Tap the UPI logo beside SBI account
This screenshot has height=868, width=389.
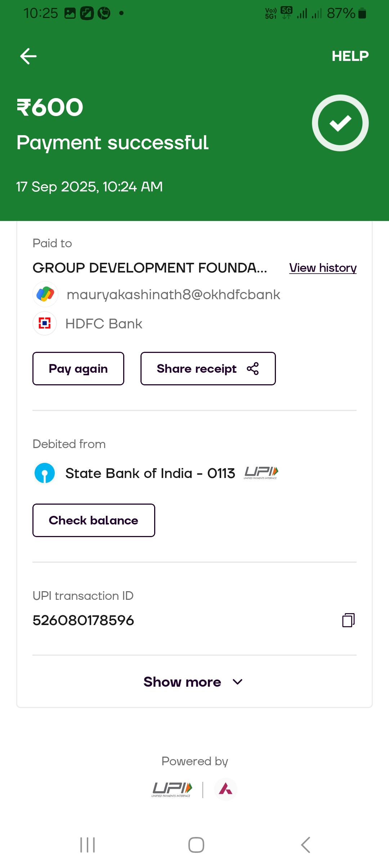point(261,473)
